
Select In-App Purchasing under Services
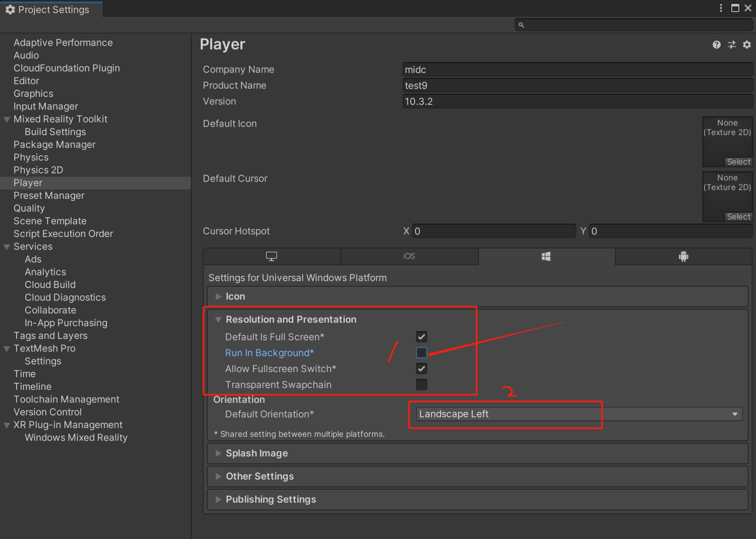click(66, 323)
